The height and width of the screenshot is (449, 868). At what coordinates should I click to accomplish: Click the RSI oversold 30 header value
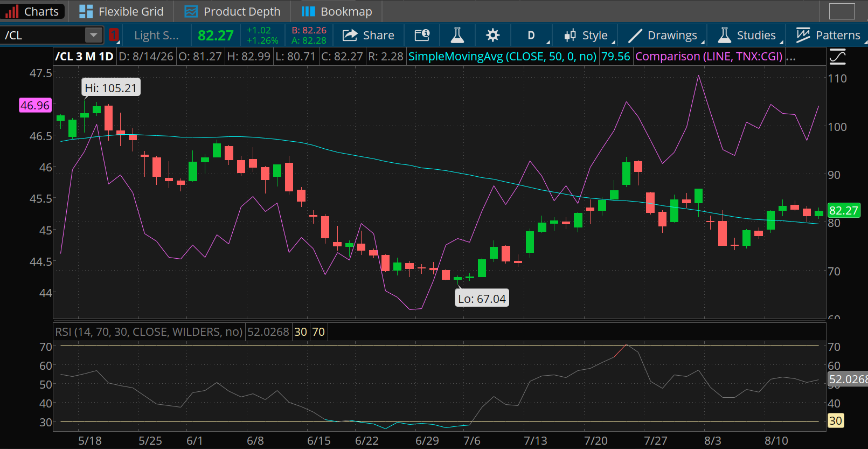pyautogui.click(x=301, y=331)
